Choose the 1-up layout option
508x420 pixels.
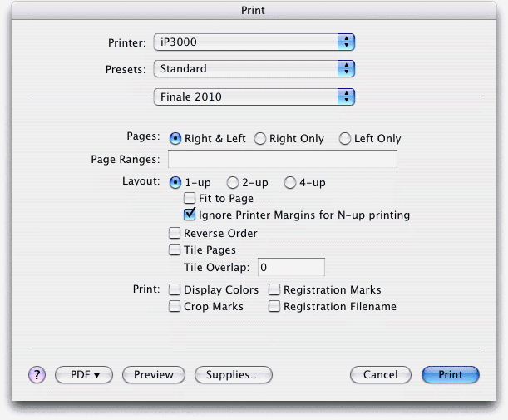tap(175, 183)
